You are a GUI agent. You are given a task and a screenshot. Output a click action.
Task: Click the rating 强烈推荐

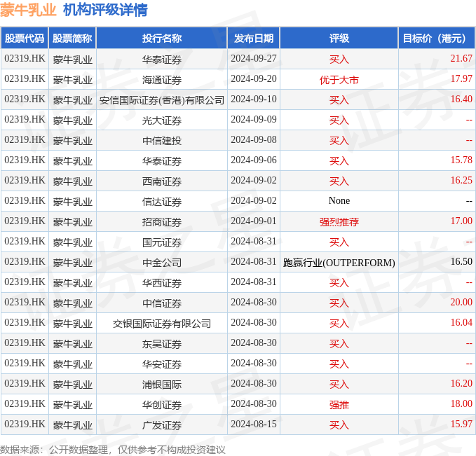point(339,222)
